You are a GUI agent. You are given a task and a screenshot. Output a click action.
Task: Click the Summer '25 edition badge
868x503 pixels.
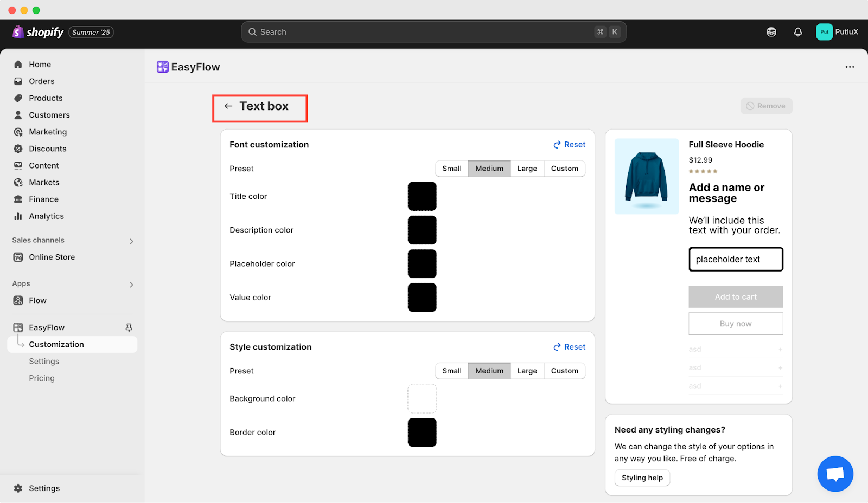pyautogui.click(x=91, y=33)
